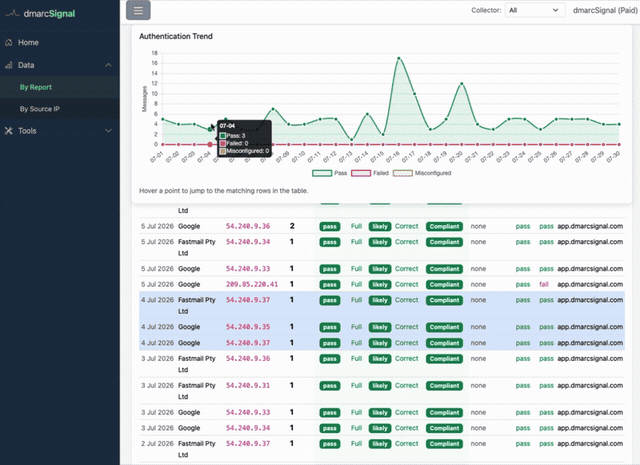Screen dimensions: 640x465
Task: Click none policy in 54.240.9.35 row
Action: coord(478,327)
